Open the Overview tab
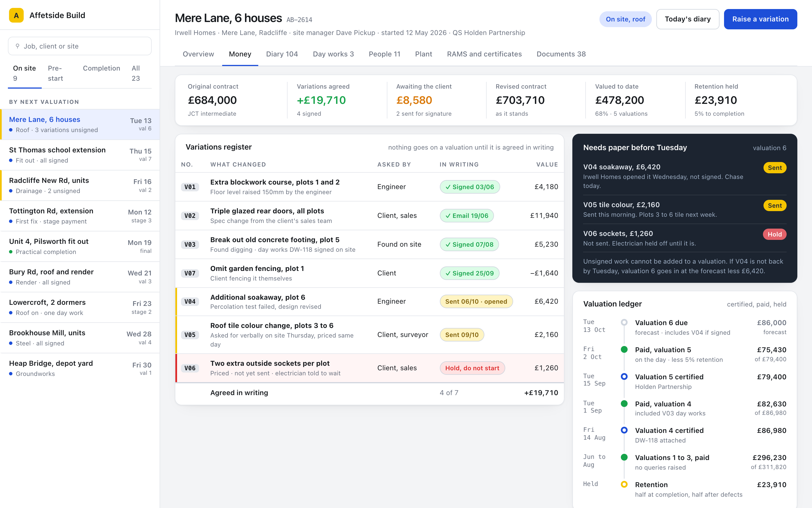This screenshot has height=508, width=812. coord(198,54)
